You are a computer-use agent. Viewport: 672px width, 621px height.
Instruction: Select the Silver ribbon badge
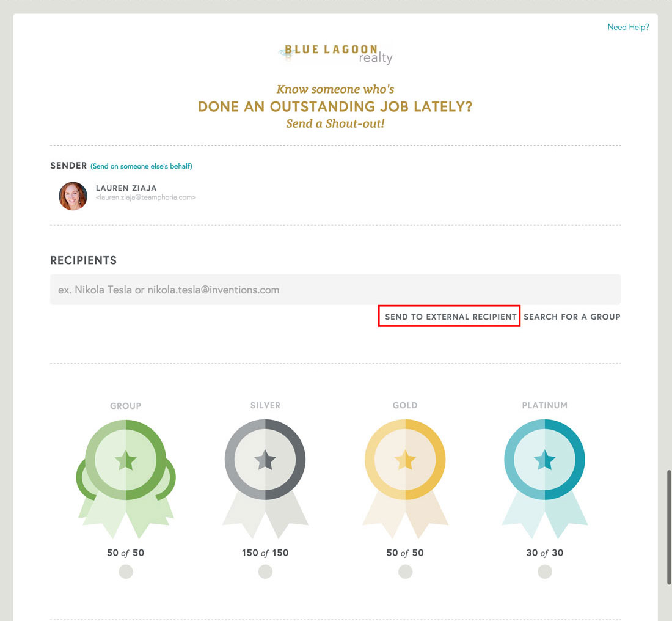point(265,469)
